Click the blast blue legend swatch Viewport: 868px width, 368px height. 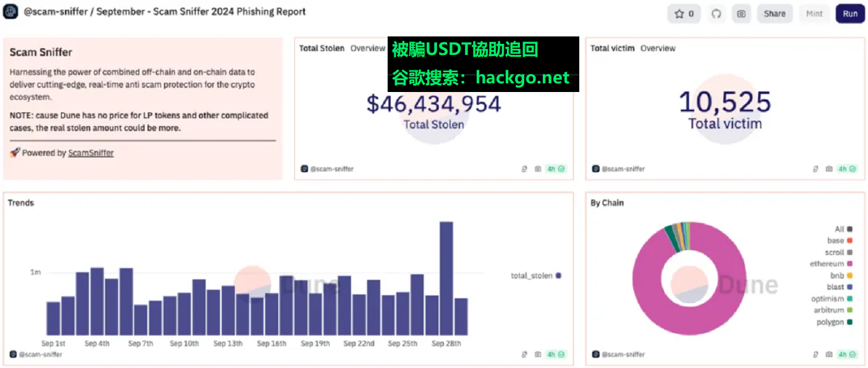click(850, 287)
